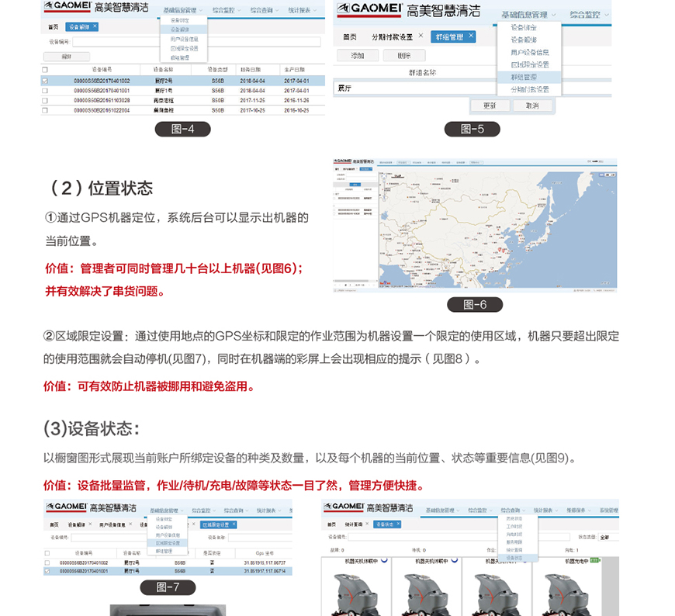Close the 用户设备信息 tab in Figure 7
Screen dimensions: 675x616
(130, 524)
